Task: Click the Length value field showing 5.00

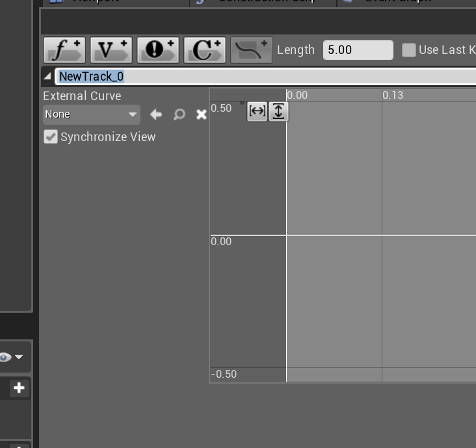Action: tap(358, 50)
